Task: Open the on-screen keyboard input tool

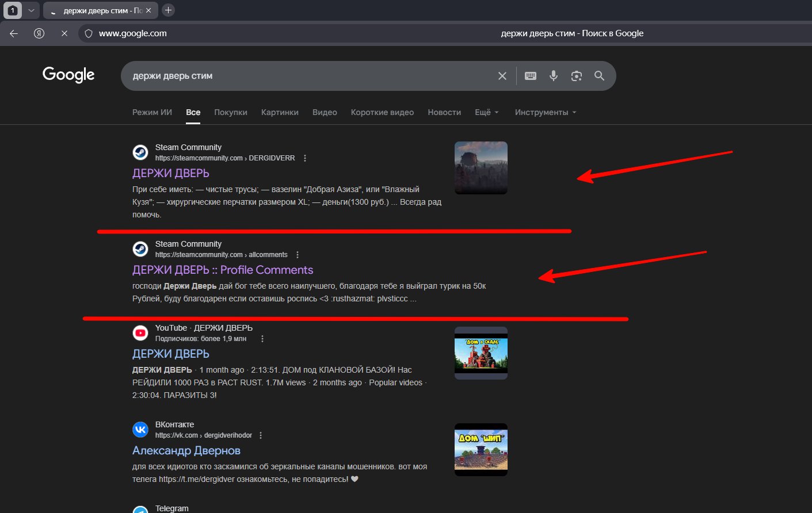Action: 531,76
